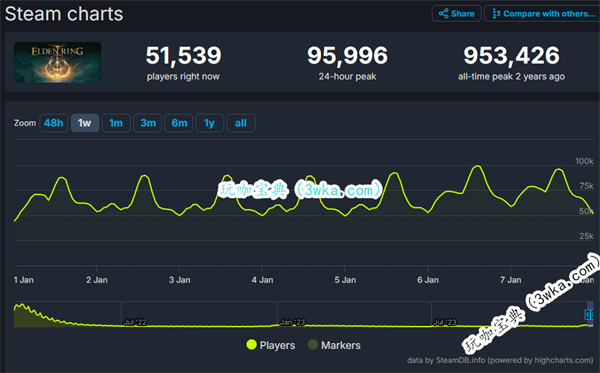Click the 7 Jan axis label

click(x=510, y=280)
